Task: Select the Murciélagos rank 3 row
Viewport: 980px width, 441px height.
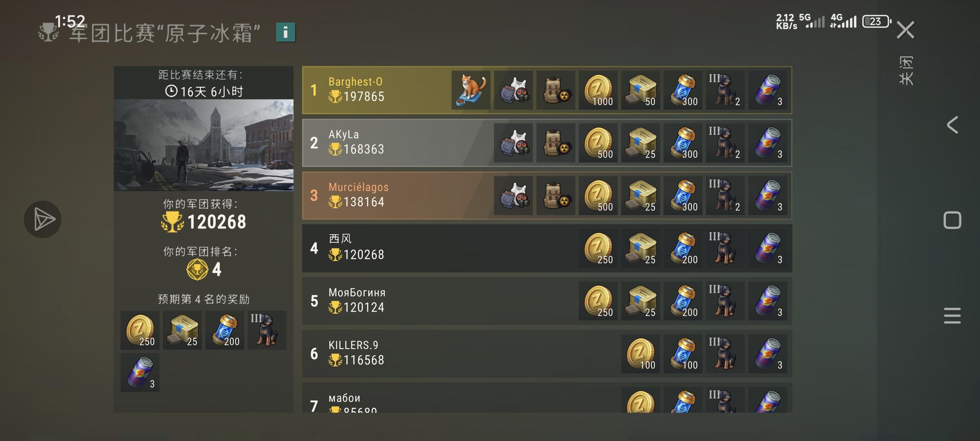Action: pos(547,196)
